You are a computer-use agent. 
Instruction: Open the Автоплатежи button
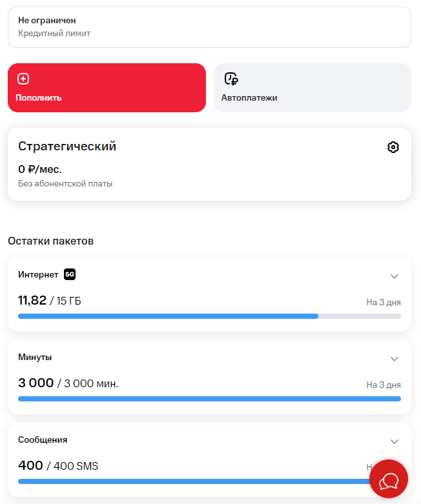[313, 88]
